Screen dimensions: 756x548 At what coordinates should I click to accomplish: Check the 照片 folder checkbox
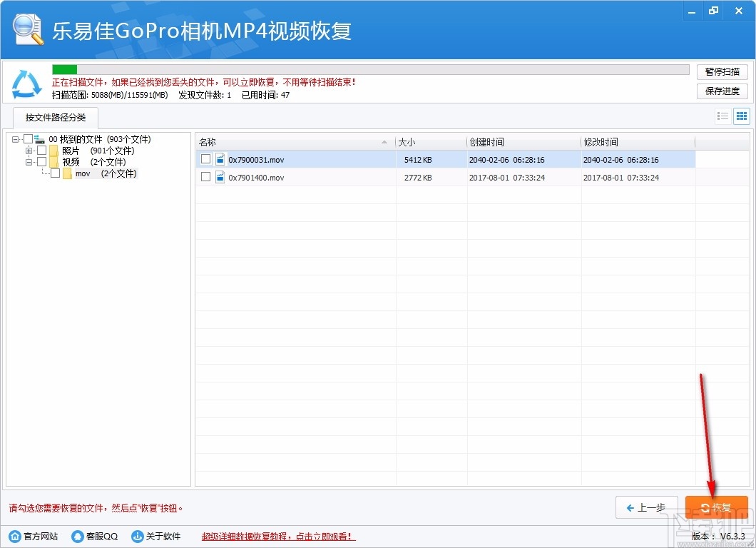(42, 150)
